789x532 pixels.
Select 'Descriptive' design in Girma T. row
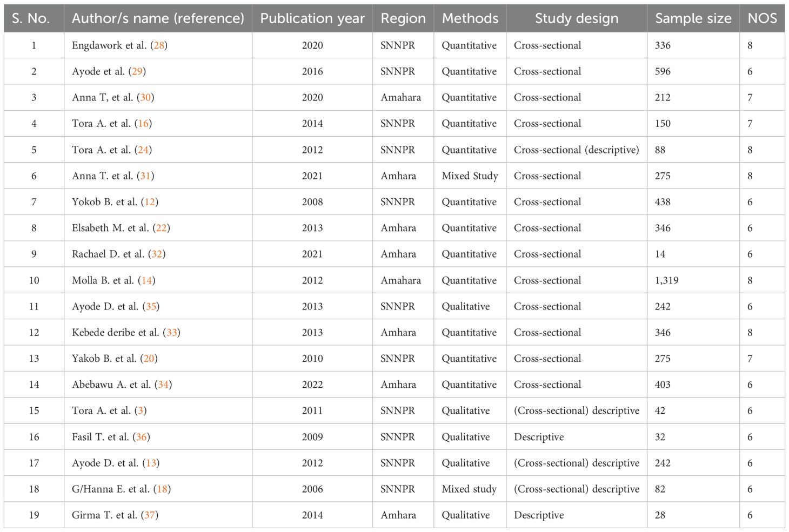[x=539, y=515]
